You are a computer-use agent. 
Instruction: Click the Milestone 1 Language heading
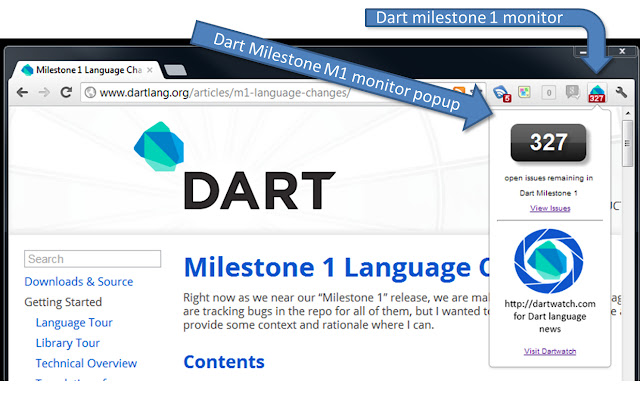point(337,267)
